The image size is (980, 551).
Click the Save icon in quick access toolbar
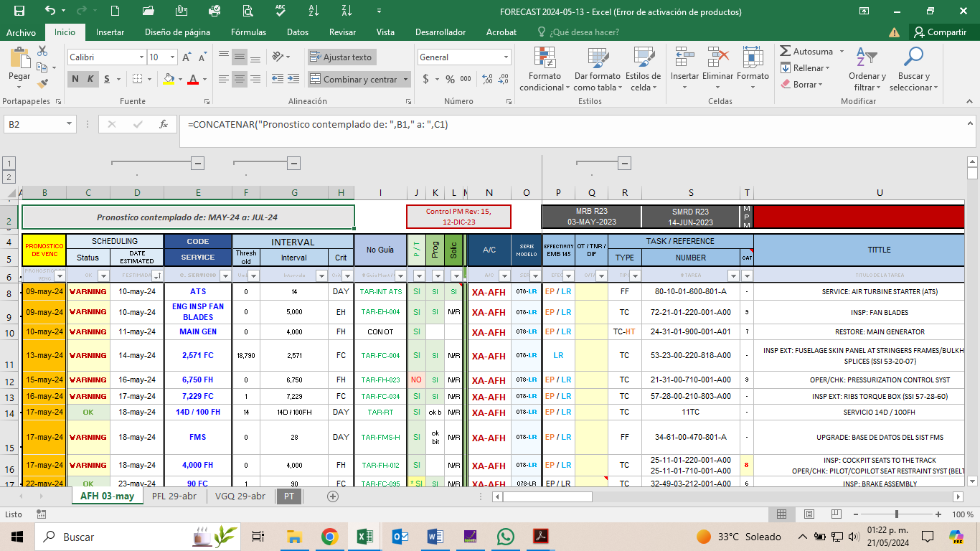coord(19,11)
